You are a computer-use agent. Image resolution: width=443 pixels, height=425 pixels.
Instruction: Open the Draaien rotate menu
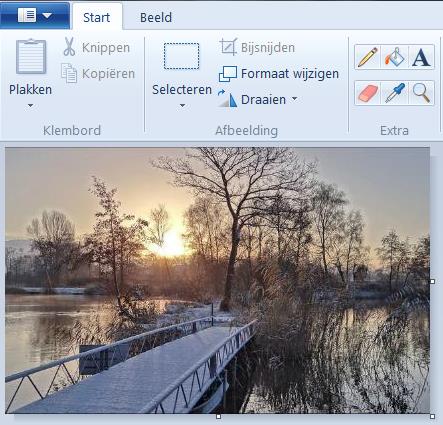pos(257,99)
